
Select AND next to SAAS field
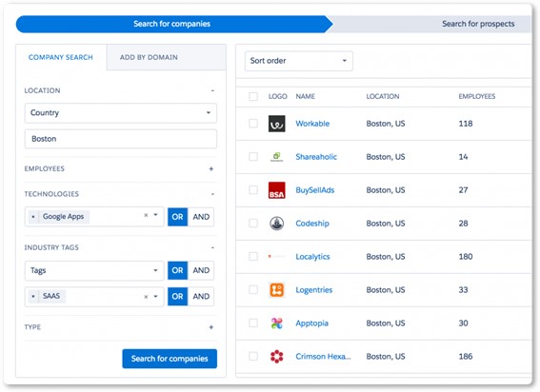tap(201, 296)
